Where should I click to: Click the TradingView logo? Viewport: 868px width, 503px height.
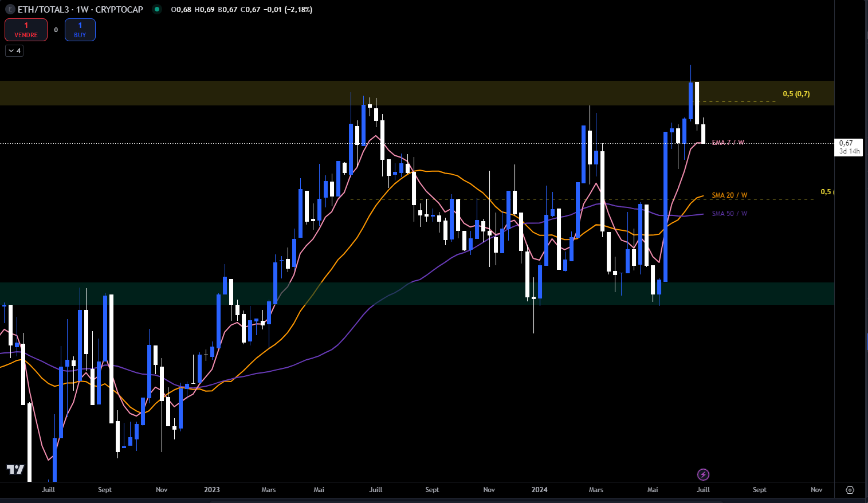click(15, 470)
